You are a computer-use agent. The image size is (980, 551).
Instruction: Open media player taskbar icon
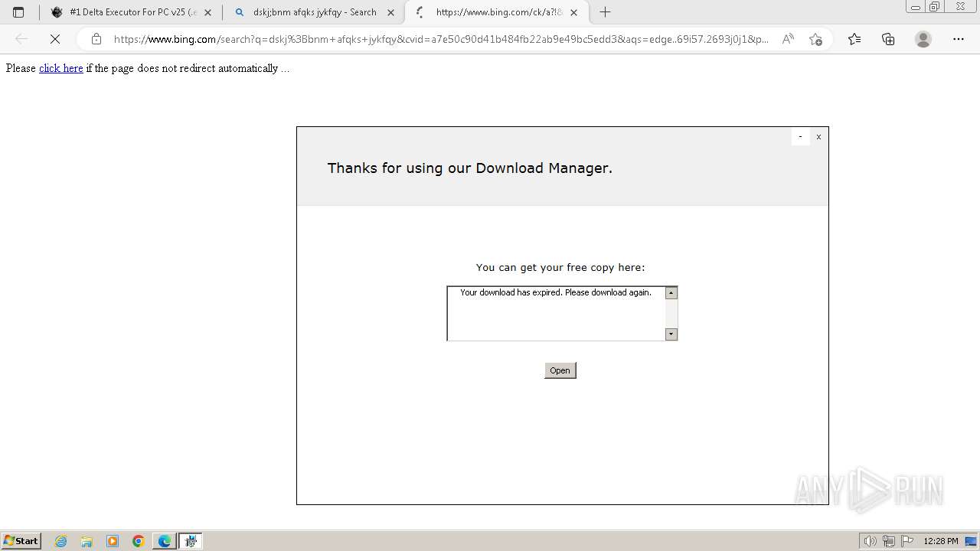click(x=113, y=541)
